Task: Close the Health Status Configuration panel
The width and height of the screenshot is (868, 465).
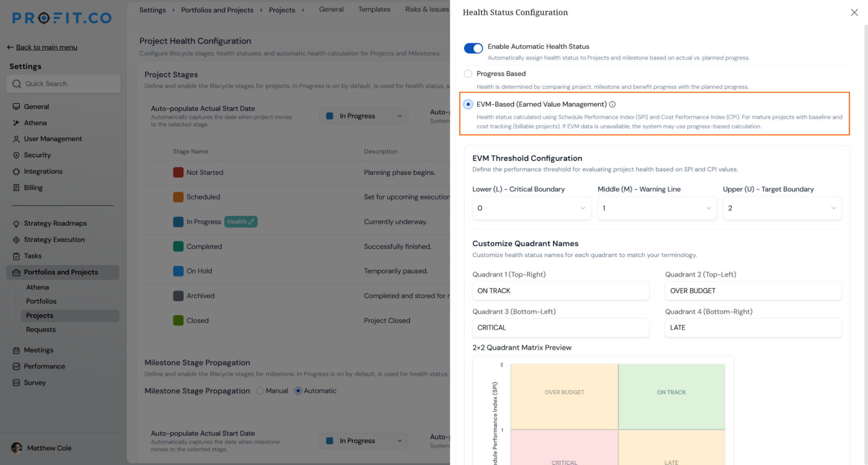Action: coord(854,13)
